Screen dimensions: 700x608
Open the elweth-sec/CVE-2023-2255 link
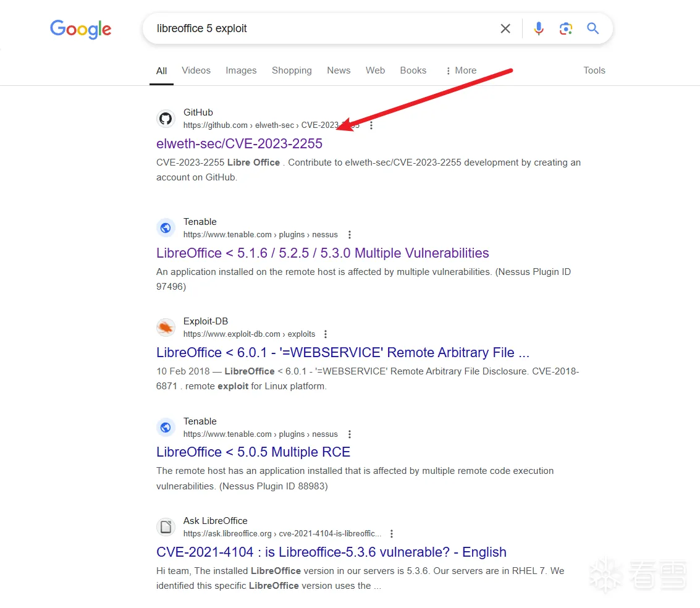tap(239, 143)
